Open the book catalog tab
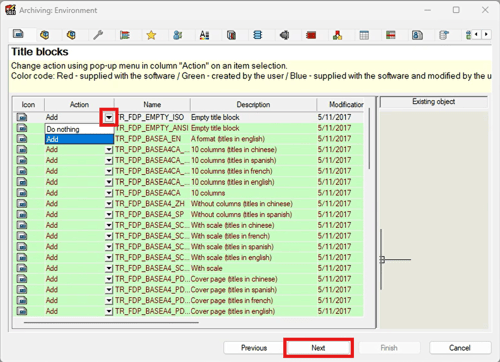500x362 pixels. click(x=231, y=35)
